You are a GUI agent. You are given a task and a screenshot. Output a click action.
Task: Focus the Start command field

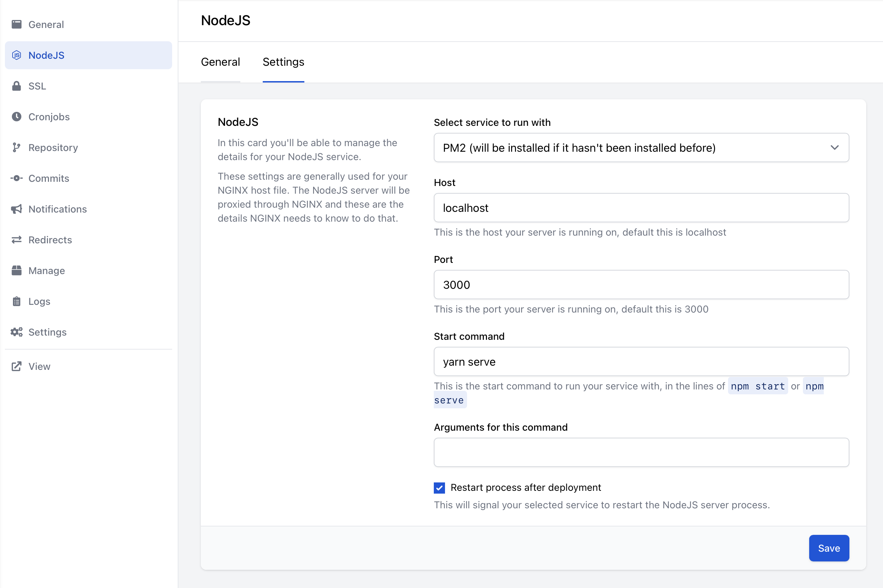[641, 361]
